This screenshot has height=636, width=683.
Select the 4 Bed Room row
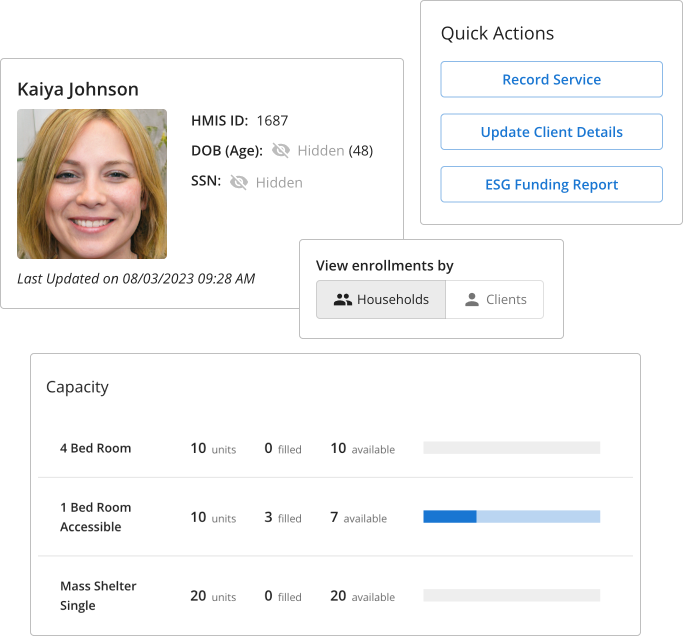[96, 448]
